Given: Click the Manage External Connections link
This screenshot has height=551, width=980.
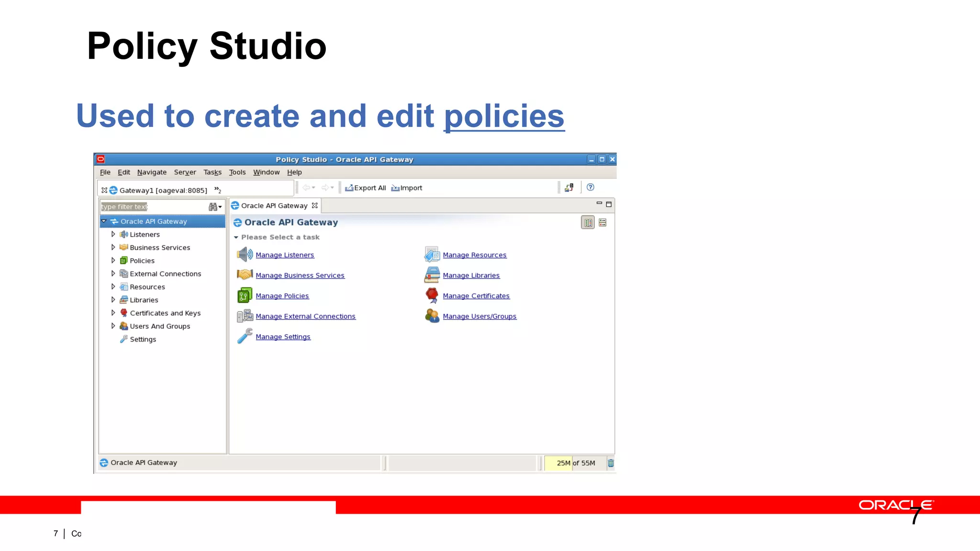Looking at the screenshot, I should coord(305,317).
